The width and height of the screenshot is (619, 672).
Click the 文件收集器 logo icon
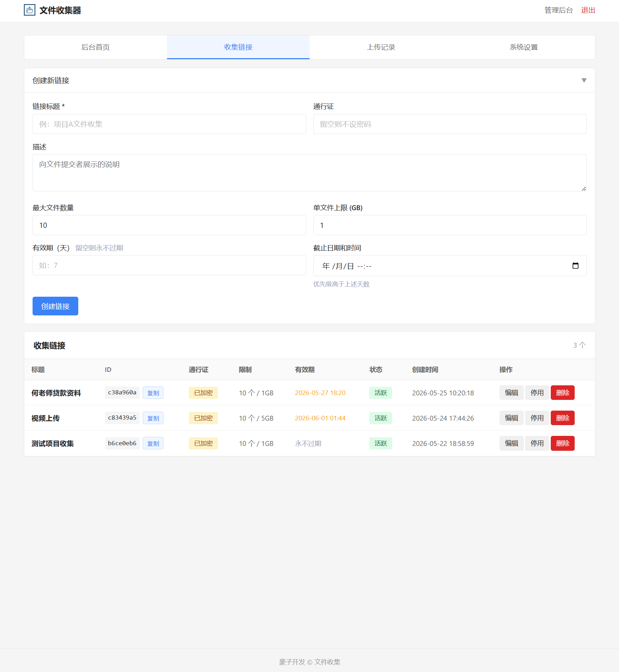pyautogui.click(x=29, y=10)
